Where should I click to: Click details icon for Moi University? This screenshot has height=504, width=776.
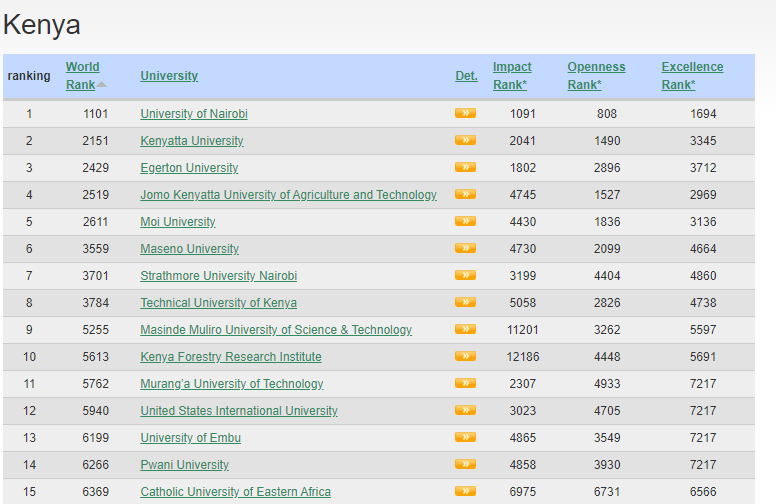[x=465, y=221]
